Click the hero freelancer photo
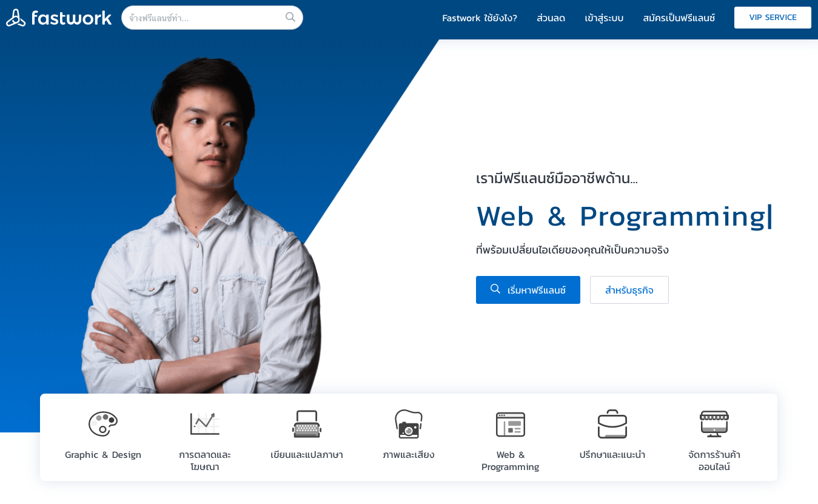The width and height of the screenshot is (818, 504). point(203,227)
